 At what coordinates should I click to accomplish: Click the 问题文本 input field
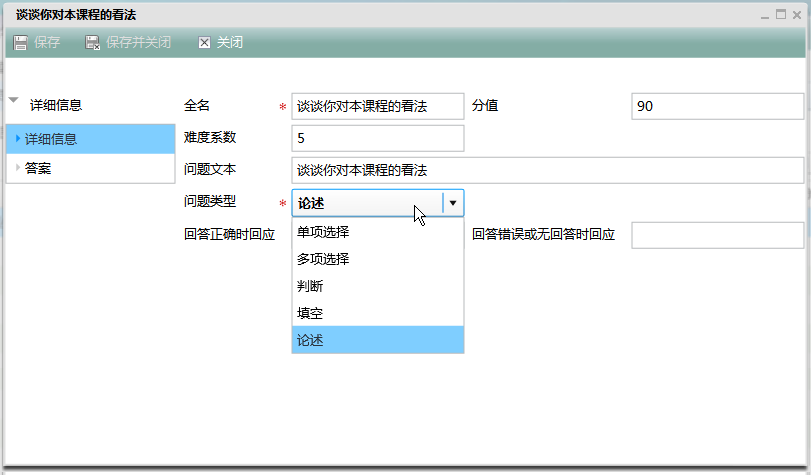pos(548,170)
